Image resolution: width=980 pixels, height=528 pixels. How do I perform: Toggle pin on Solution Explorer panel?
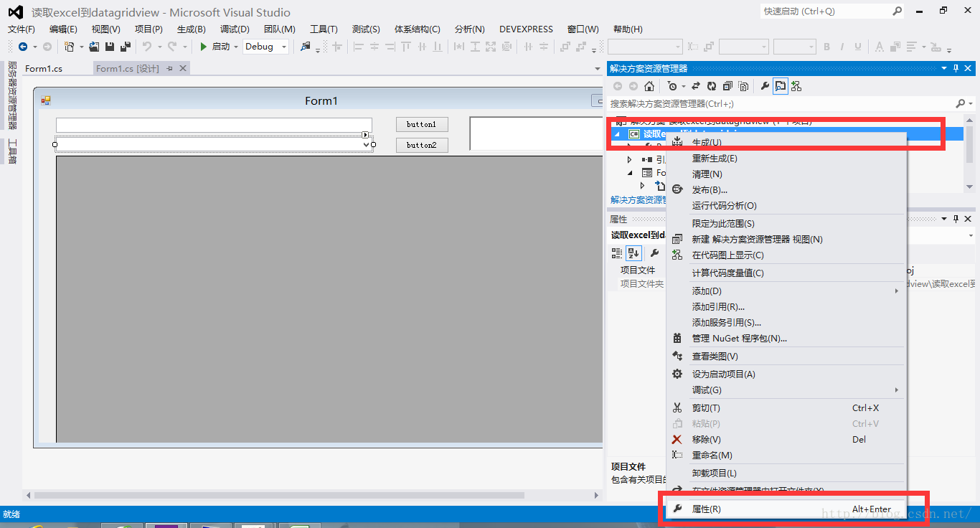(956, 68)
